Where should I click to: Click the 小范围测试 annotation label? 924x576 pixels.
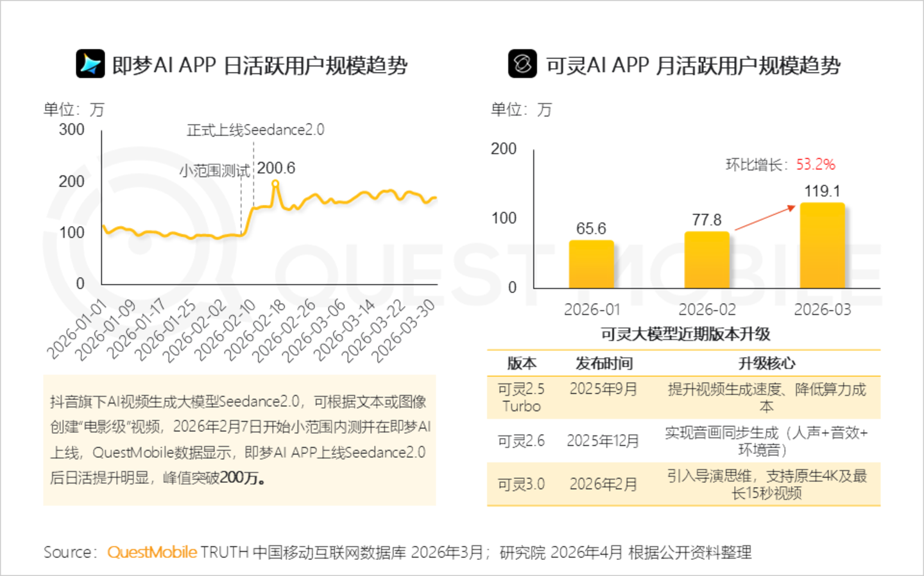[214, 171]
